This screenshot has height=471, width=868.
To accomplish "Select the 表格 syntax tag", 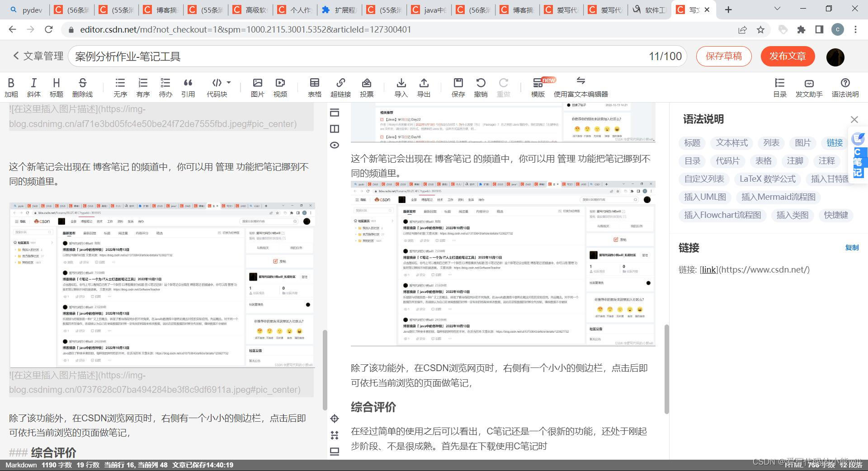I will tap(764, 161).
